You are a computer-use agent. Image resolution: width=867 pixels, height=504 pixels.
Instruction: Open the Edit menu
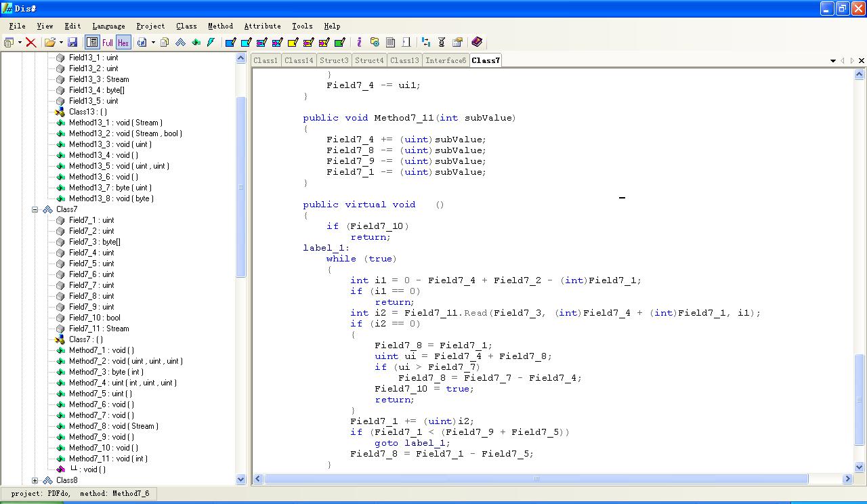pos(72,26)
